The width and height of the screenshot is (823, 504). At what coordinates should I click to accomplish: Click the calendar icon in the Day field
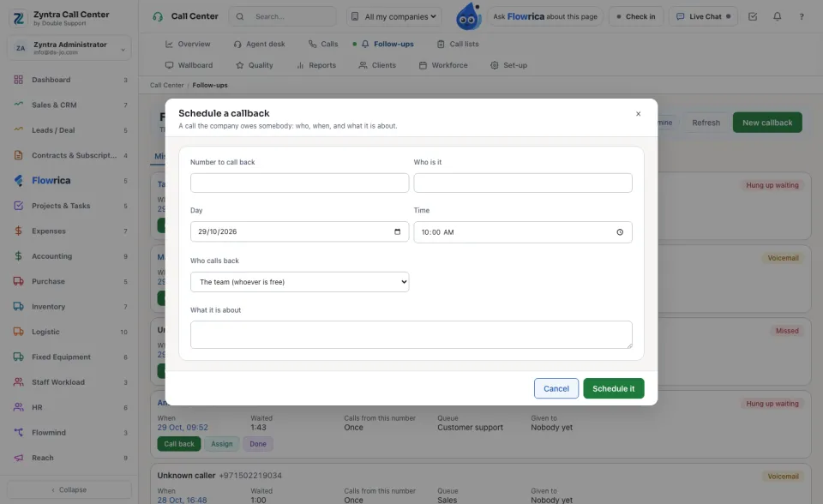pyautogui.click(x=397, y=231)
